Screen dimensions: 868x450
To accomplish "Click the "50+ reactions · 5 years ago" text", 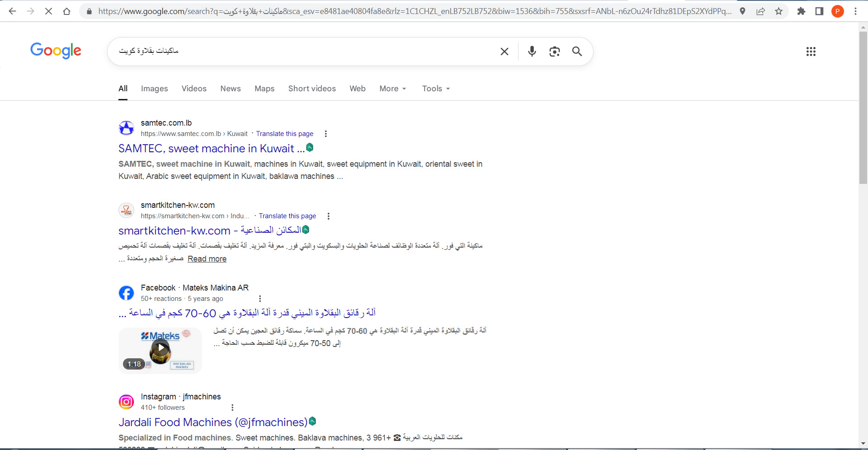I will click(x=182, y=299).
